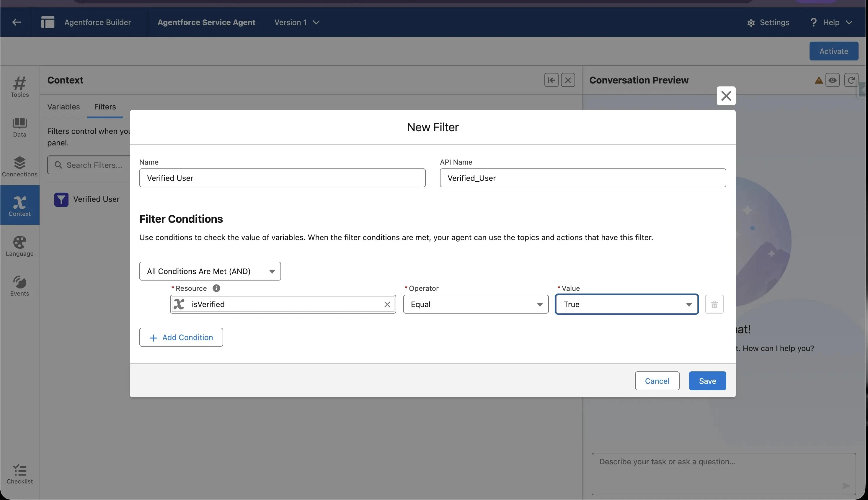
Task: Delete the condition with trash icon
Action: (x=714, y=304)
